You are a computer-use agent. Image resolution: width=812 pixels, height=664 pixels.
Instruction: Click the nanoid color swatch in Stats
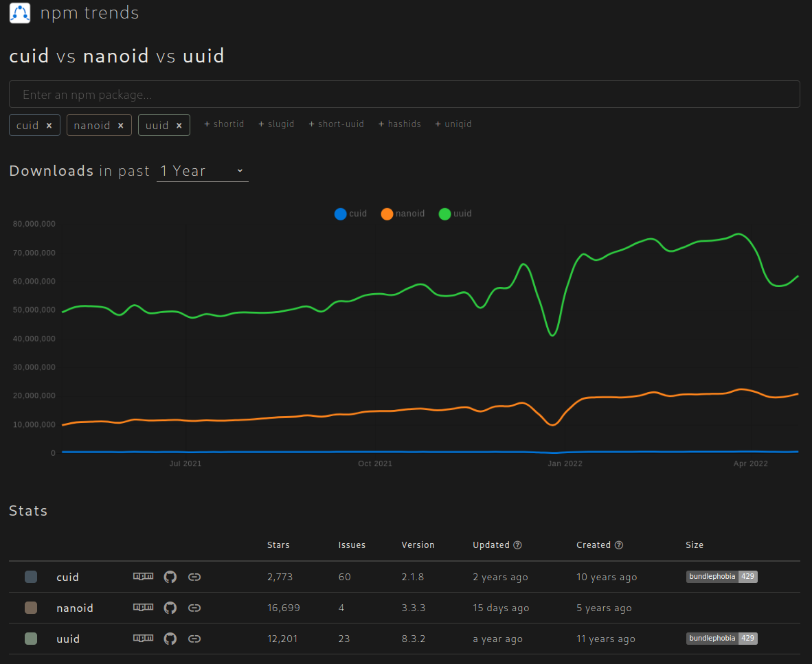coord(31,608)
